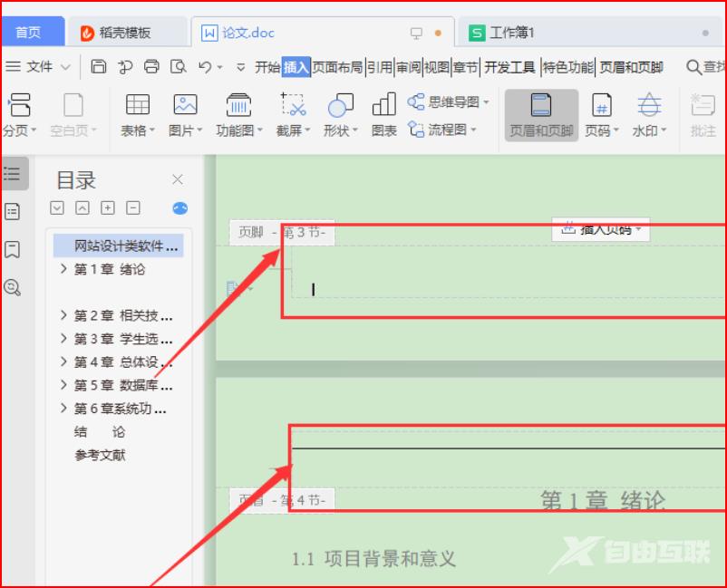Click the minus collapse-all box in 目录 panel
Viewport: 727px width, 588px height.
[x=133, y=207]
